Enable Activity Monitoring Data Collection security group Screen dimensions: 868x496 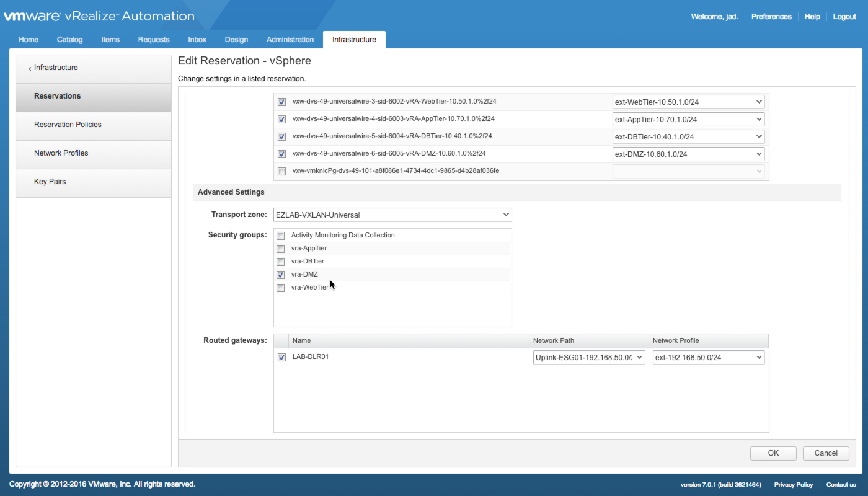point(280,236)
